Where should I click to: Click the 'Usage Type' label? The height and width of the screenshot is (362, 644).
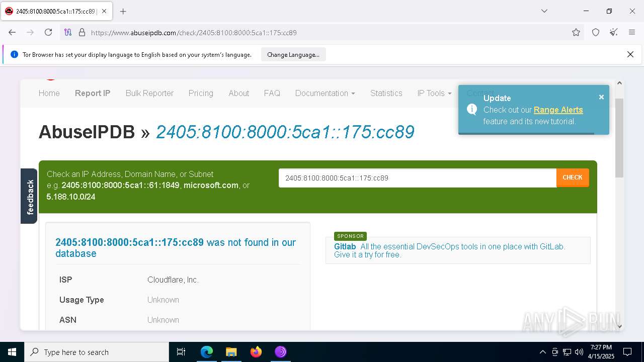point(82,300)
